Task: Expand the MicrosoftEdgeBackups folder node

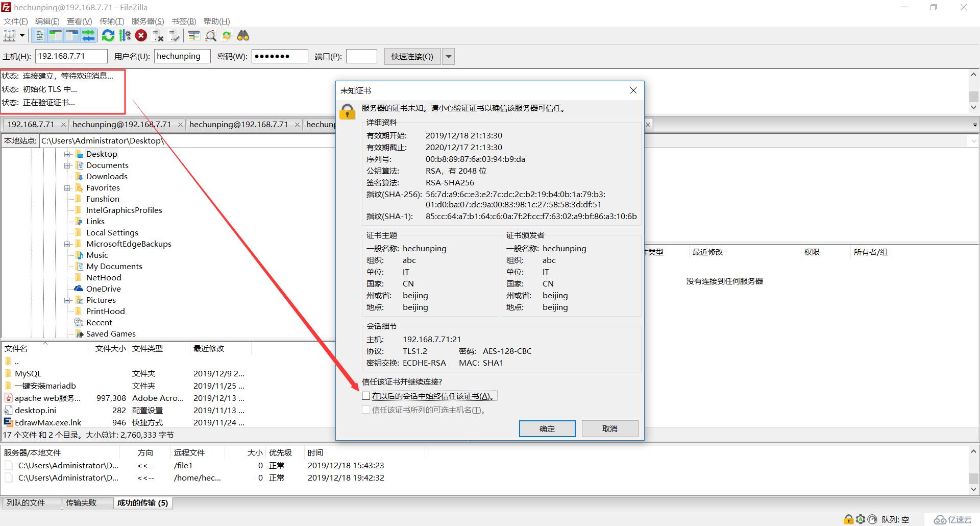Action: pyautogui.click(x=67, y=244)
